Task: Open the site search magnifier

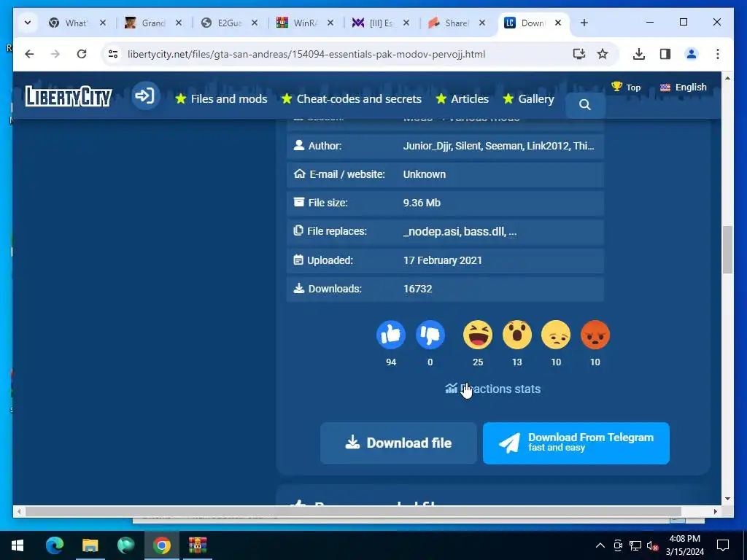Action: coord(585,105)
